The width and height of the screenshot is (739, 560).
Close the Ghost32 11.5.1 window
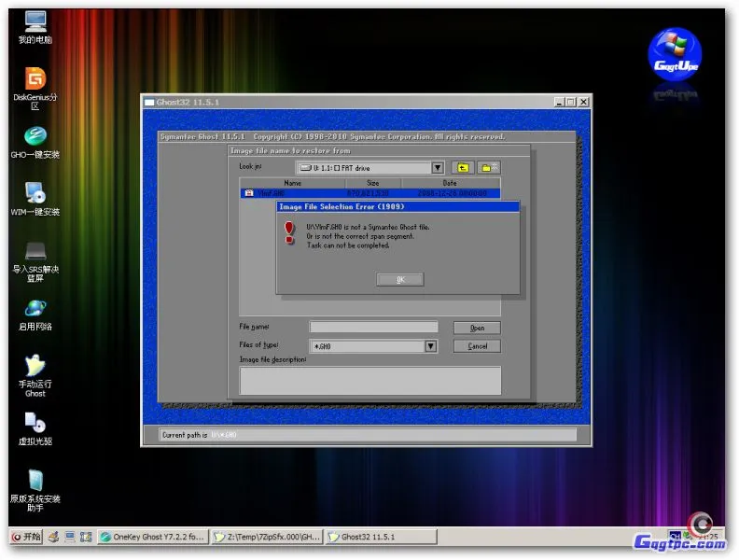pyautogui.click(x=583, y=102)
